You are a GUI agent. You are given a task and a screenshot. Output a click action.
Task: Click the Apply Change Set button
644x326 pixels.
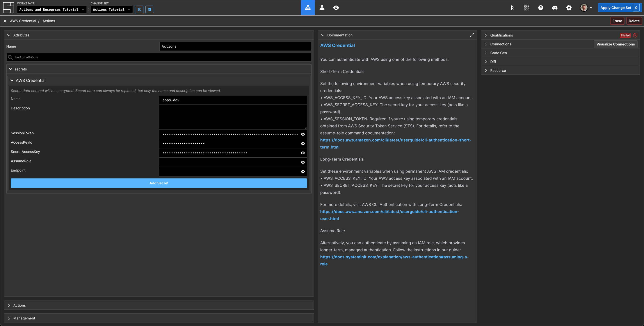point(619,8)
